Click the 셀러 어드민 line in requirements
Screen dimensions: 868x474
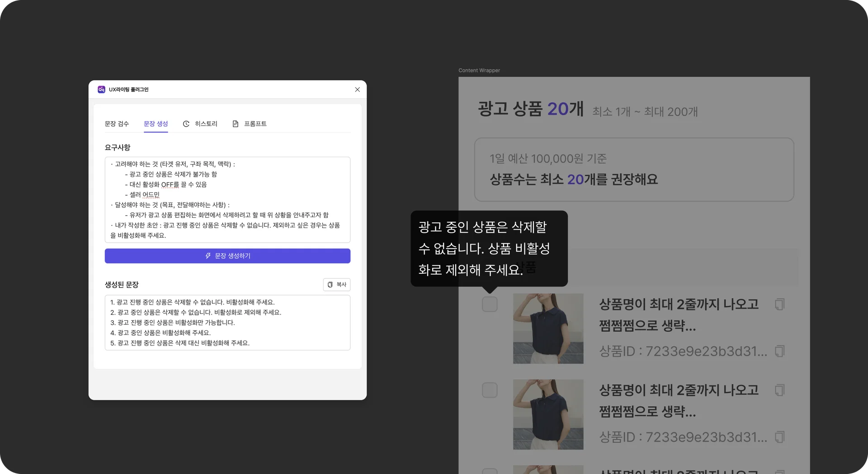pyautogui.click(x=142, y=195)
